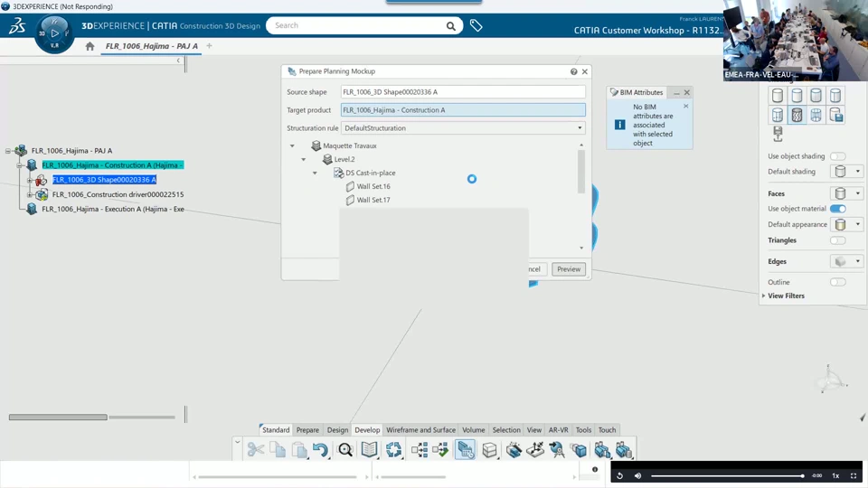Add a new tab with plus button
The width and height of the screenshot is (868, 488).
tap(209, 46)
